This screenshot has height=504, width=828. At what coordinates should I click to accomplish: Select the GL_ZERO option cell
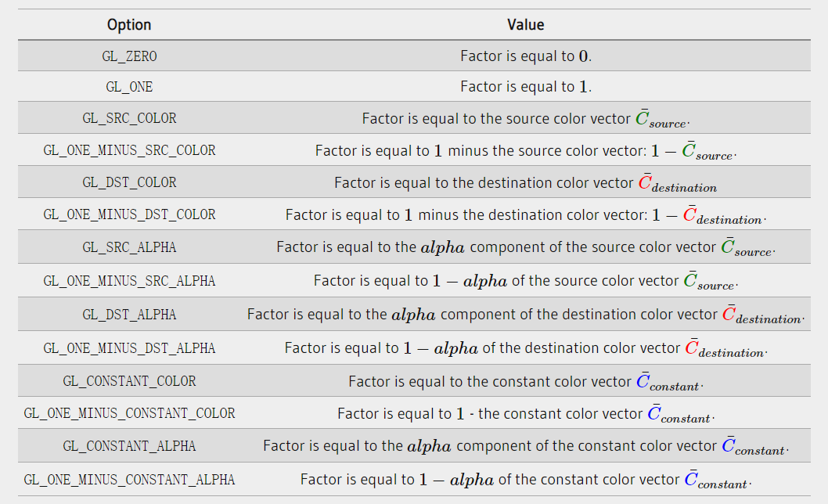[x=129, y=56]
